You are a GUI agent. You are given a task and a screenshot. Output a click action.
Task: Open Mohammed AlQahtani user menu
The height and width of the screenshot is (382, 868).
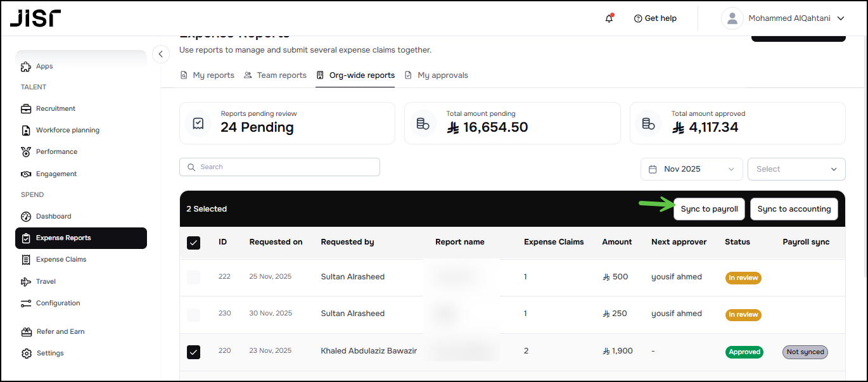(x=783, y=18)
